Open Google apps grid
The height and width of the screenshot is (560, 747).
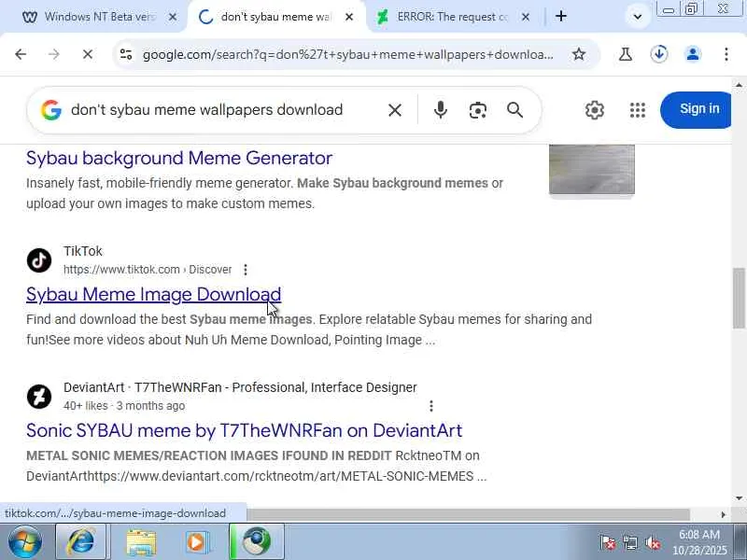click(638, 110)
